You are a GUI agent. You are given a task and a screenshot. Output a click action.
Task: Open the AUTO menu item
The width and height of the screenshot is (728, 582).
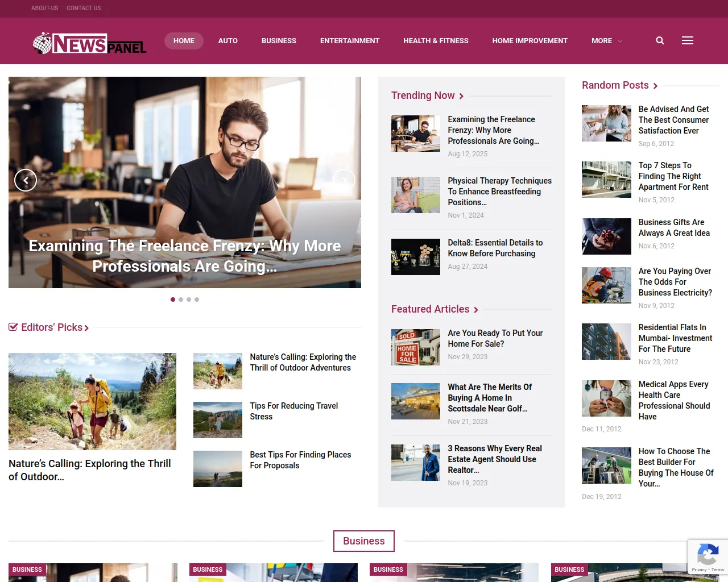228,41
